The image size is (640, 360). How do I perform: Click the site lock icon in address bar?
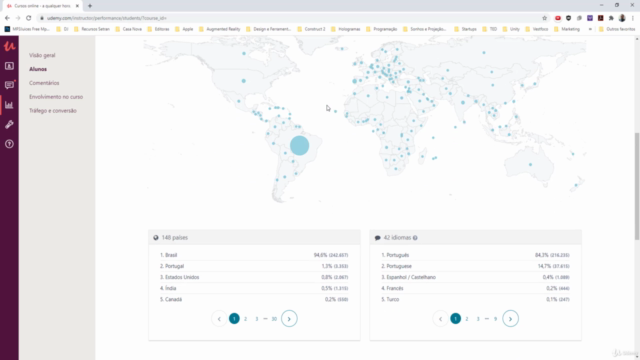pyautogui.click(x=42, y=18)
